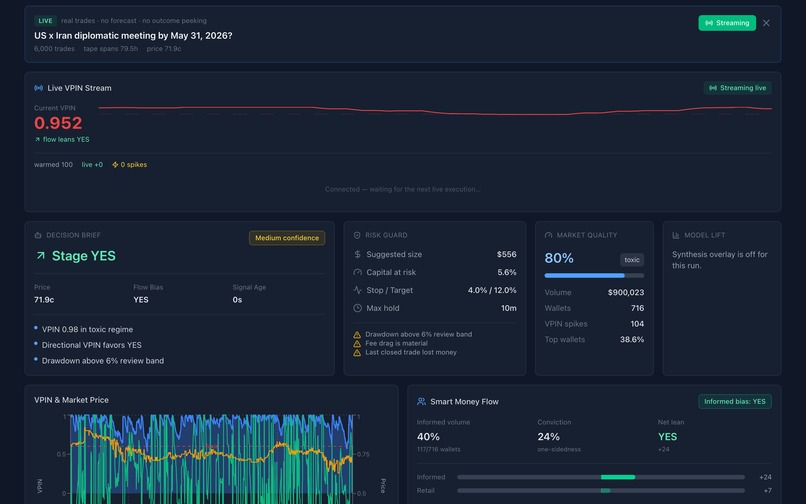
Task: Click the Retail flow bar
Action: [x=601, y=491]
